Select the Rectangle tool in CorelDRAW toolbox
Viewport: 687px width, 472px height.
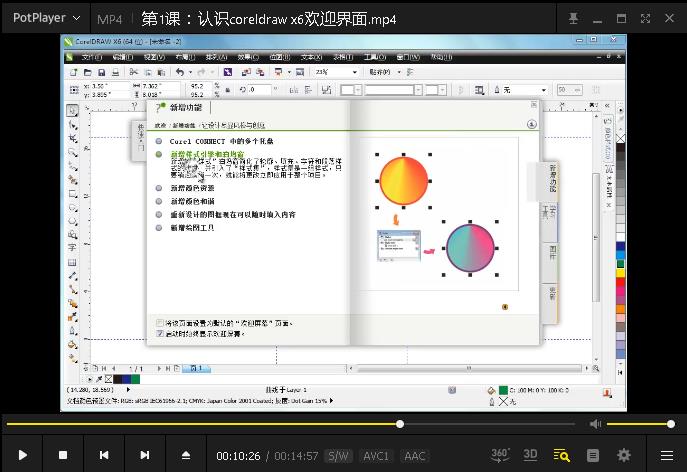73,194
